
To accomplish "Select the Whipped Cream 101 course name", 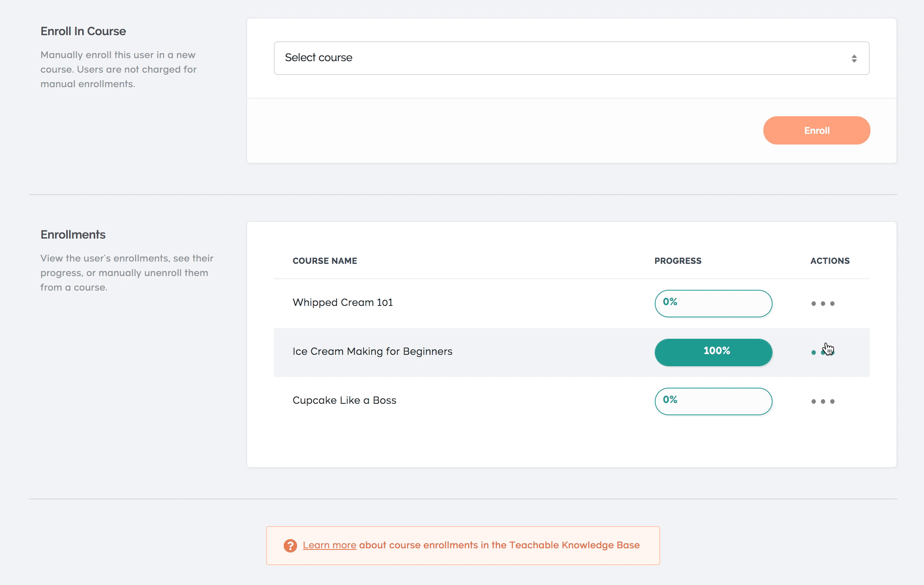I will click(343, 303).
